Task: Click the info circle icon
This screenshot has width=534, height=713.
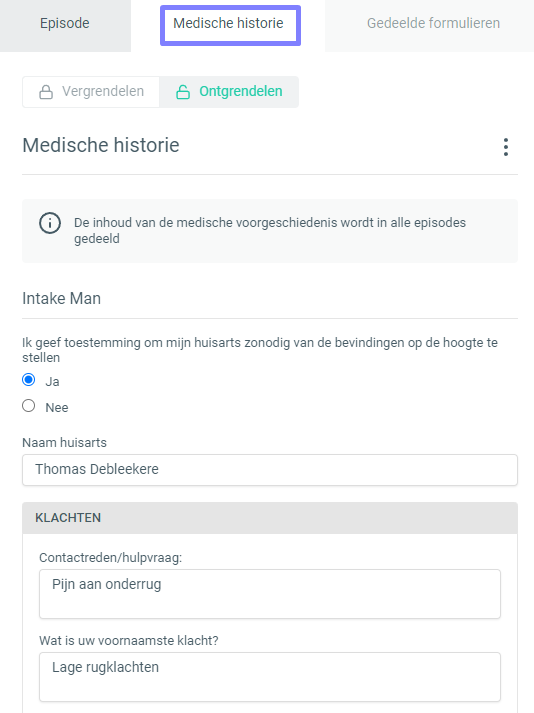Action: point(50,223)
